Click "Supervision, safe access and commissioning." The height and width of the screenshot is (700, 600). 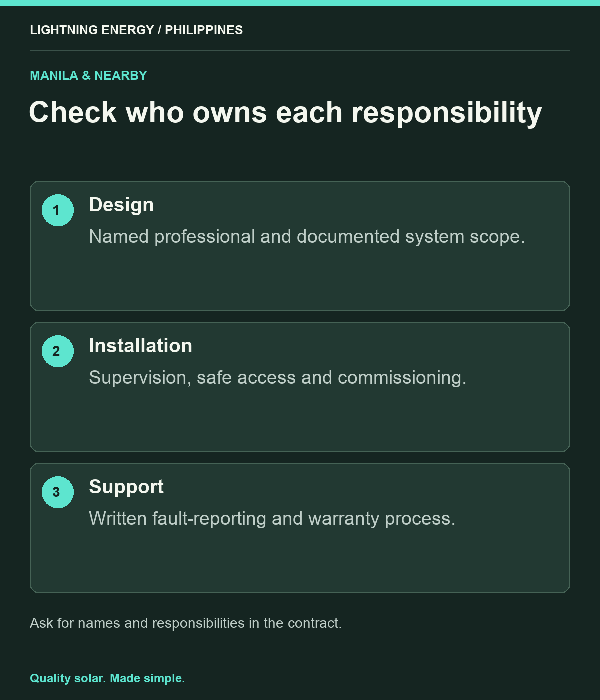click(x=278, y=378)
